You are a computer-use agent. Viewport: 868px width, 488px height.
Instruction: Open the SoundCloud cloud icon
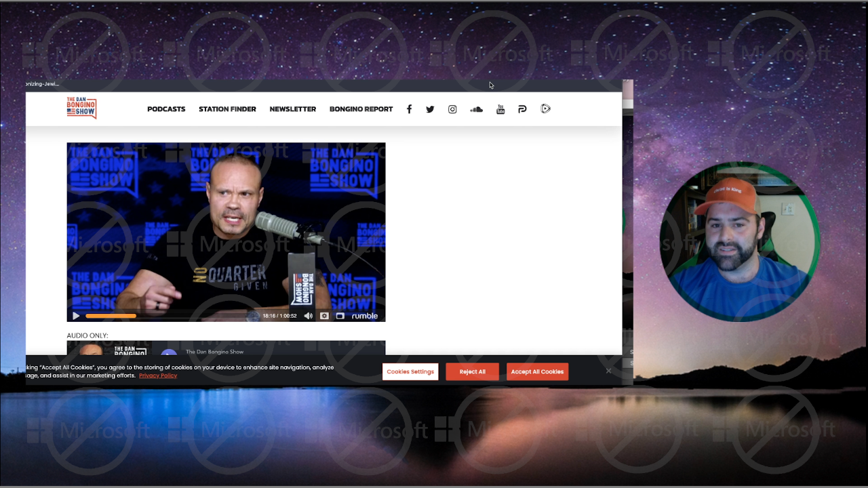coord(476,109)
